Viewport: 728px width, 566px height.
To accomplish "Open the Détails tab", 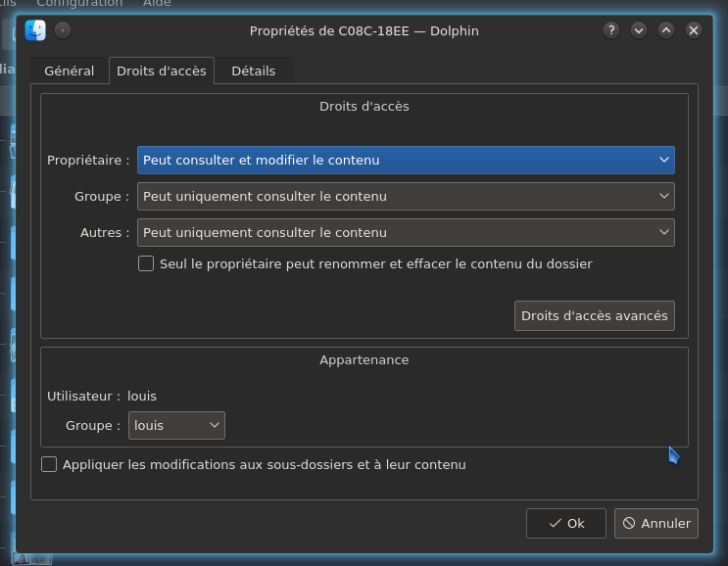I will click(x=253, y=71).
